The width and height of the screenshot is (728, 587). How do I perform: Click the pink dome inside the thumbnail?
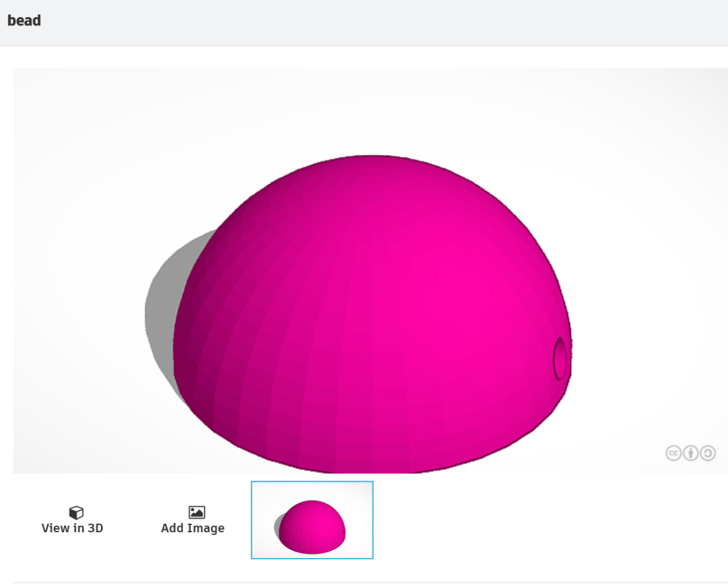tap(313, 524)
